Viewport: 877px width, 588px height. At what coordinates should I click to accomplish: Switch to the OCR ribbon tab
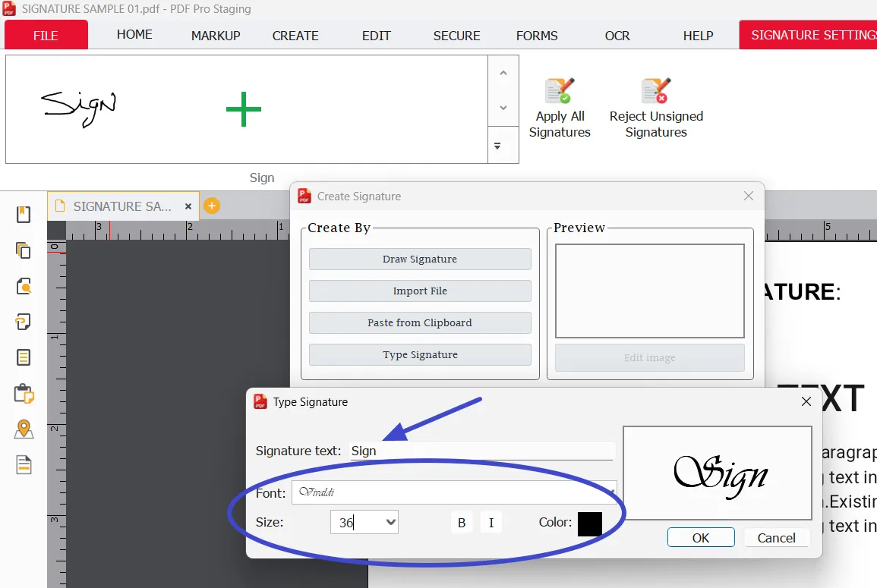click(x=617, y=35)
